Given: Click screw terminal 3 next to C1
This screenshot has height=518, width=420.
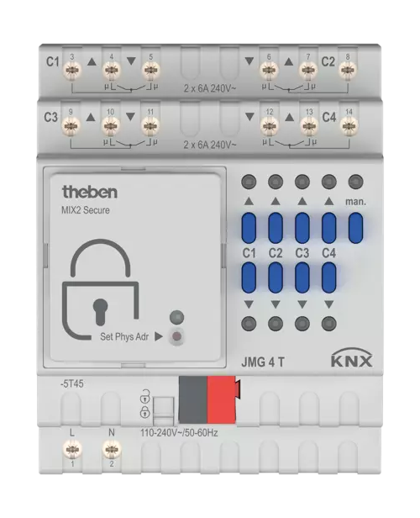Looking at the screenshot, I should point(72,70).
